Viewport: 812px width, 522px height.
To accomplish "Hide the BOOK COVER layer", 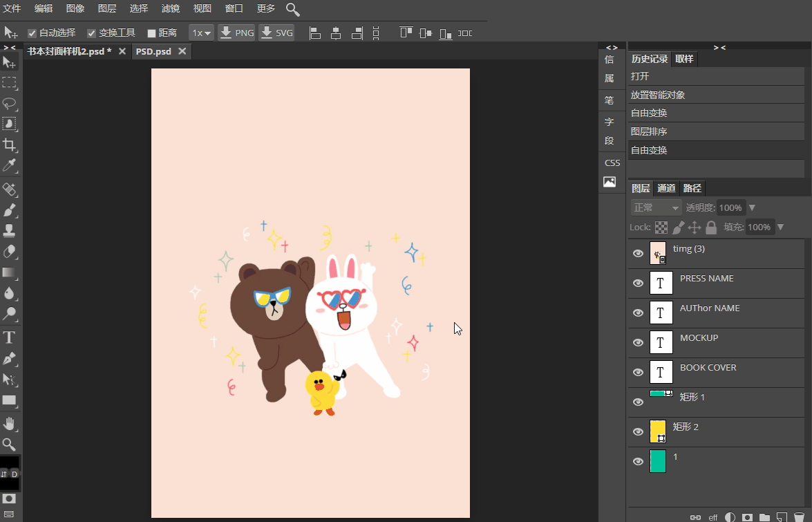I will pos(638,373).
